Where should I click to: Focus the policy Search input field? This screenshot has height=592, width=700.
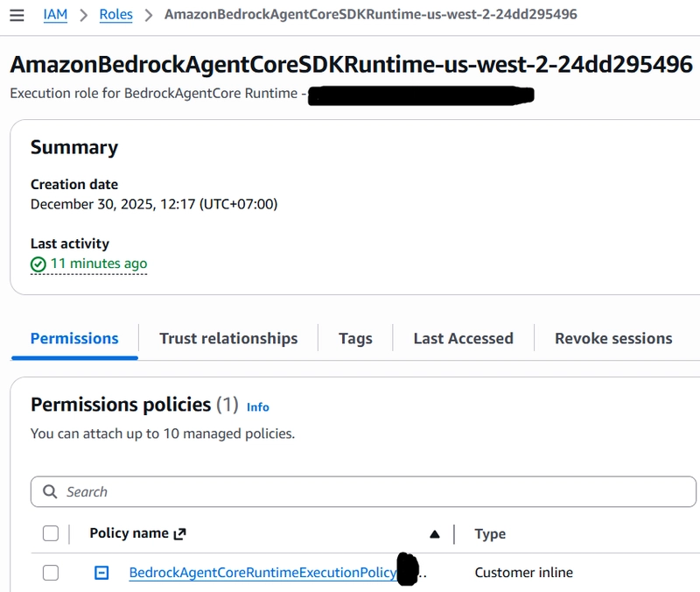pos(367,492)
